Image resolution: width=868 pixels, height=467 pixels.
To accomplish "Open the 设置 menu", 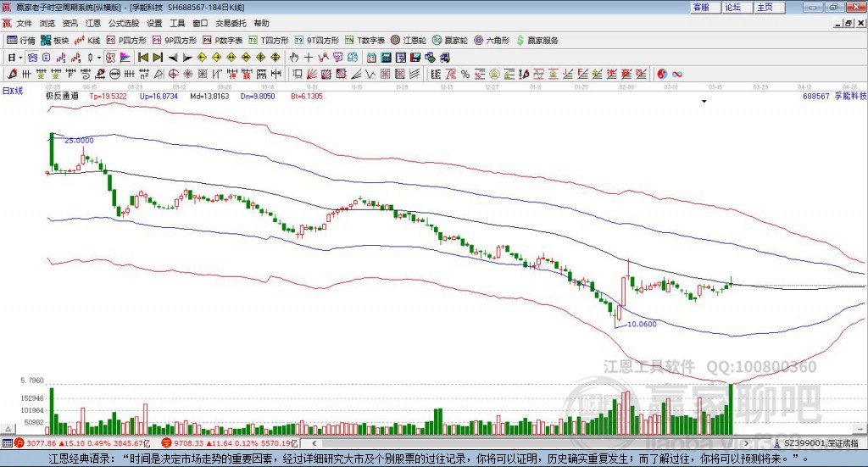I will 154,23.
